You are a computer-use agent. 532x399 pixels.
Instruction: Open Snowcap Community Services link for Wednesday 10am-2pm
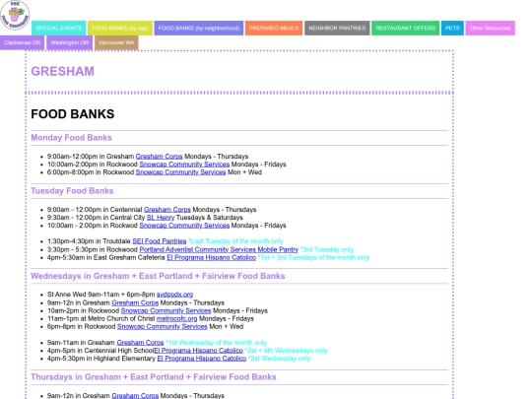point(166,310)
